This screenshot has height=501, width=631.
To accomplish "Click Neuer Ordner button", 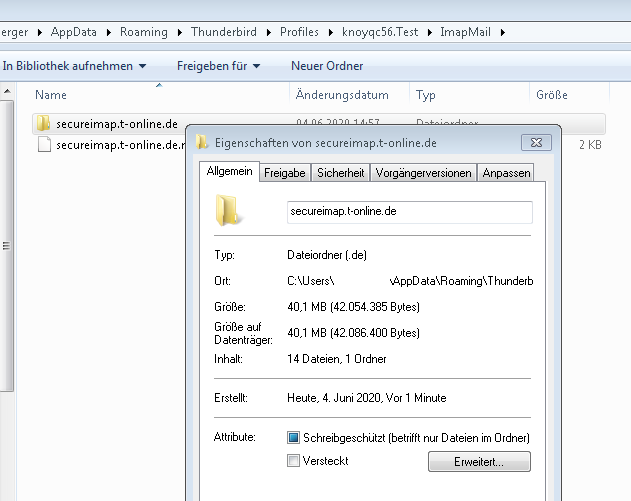I will coord(327,66).
